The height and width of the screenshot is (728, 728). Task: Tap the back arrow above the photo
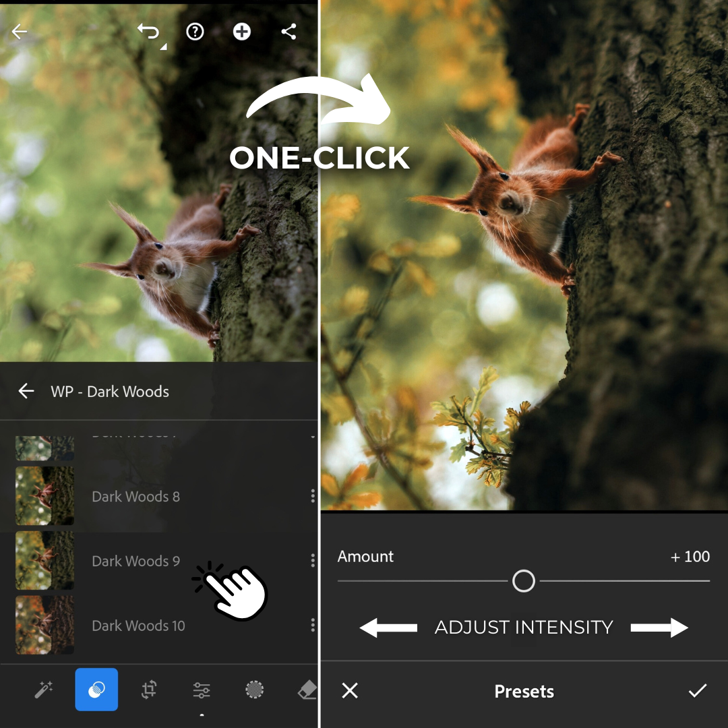[20, 32]
